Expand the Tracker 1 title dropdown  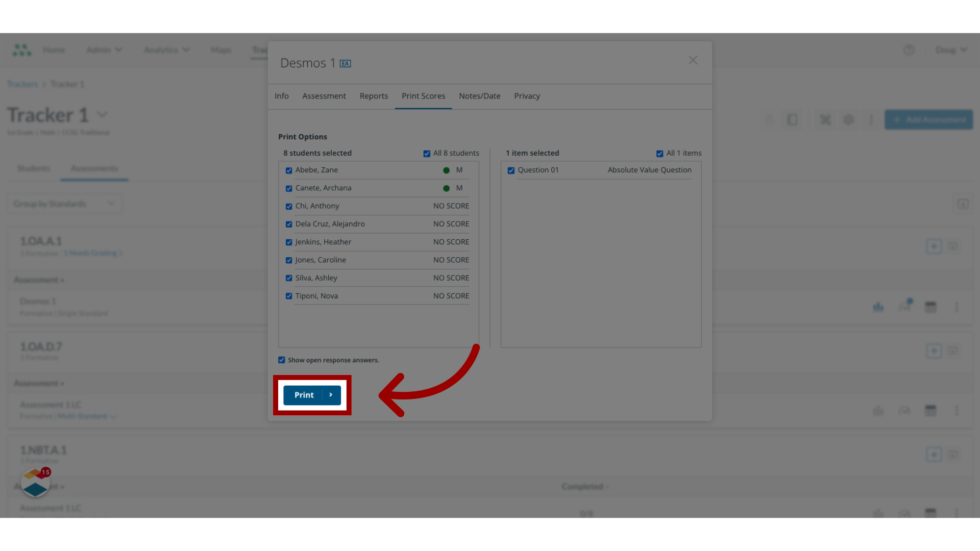[103, 115]
